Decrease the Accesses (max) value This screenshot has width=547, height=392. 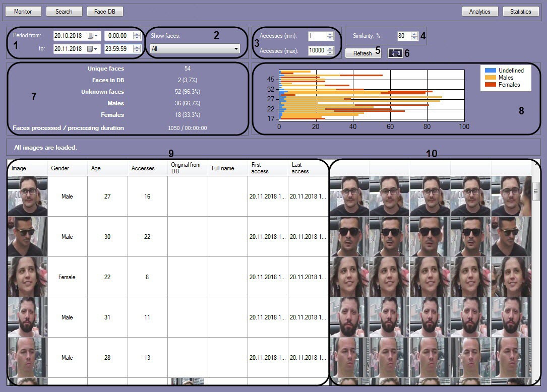(x=330, y=53)
